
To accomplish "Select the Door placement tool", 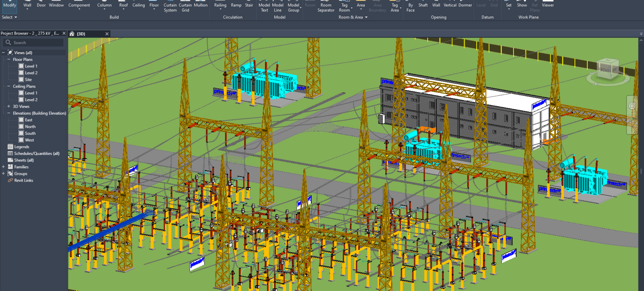I will point(41,5).
